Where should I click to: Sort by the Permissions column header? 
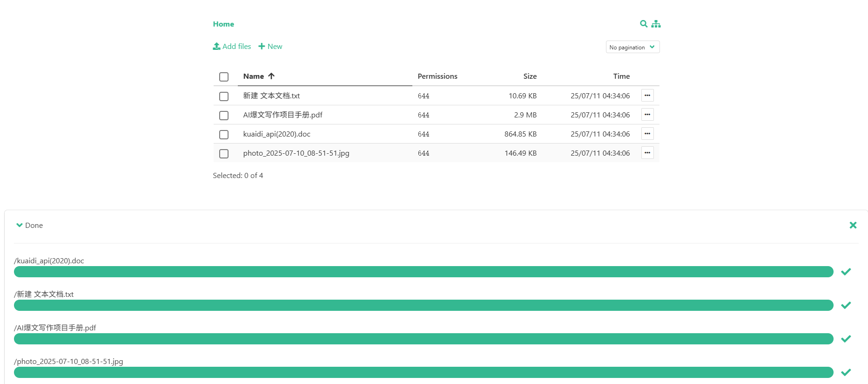point(437,76)
